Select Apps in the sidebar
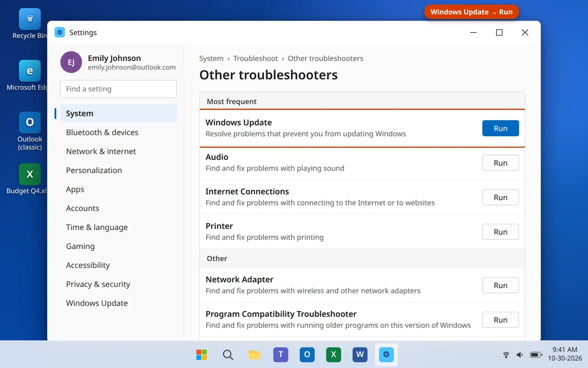This screenshot has height=368, width=588. coord(118,189)
